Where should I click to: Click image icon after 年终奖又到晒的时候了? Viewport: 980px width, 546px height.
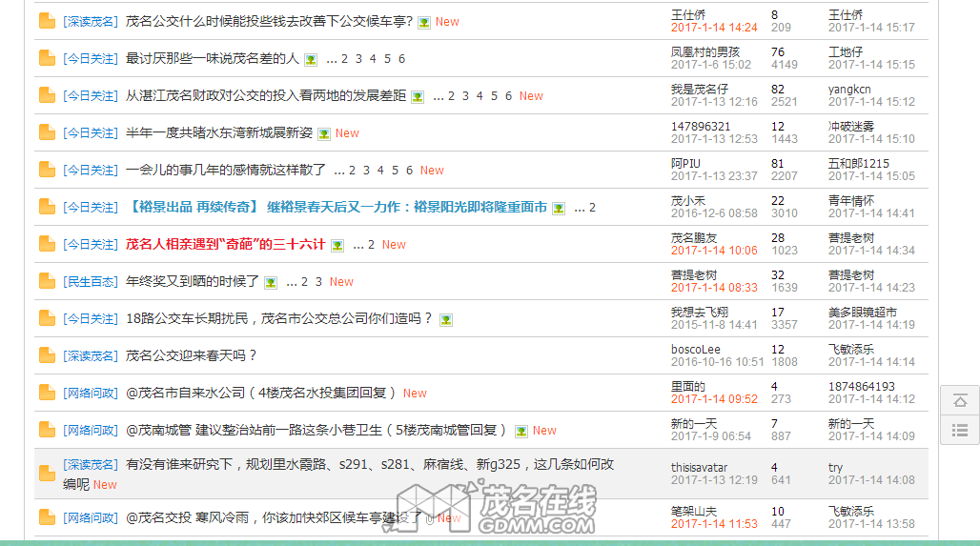click(x=271, y=282)
